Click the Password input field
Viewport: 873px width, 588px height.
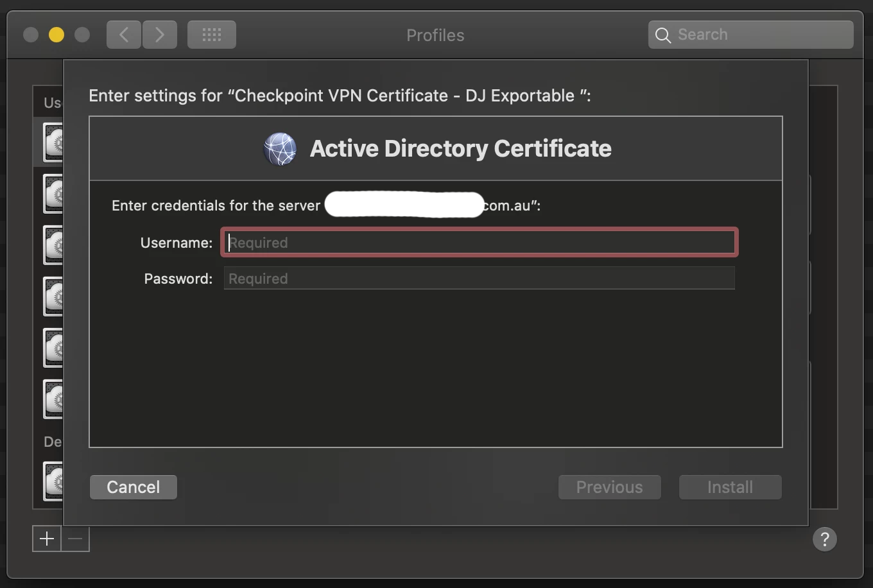[480, 279]
